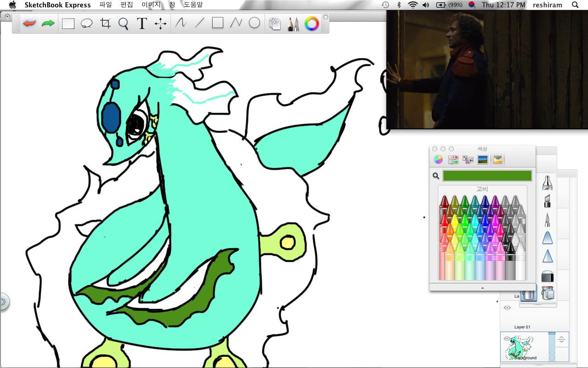The height and width of the screenshot is (368, 588).
Task: Click the Background layer up/down stepper
Action: [x=561, y=340]
